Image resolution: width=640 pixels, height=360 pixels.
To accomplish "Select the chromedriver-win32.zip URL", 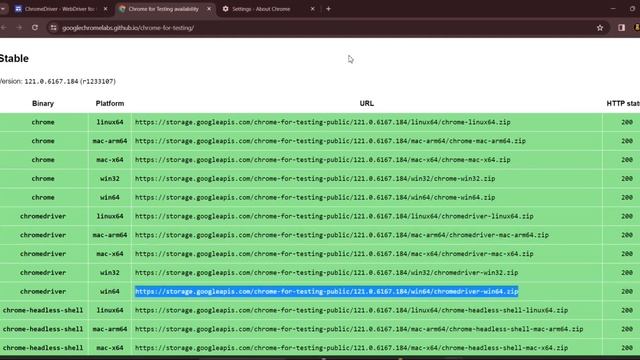I will pos(327,272).
